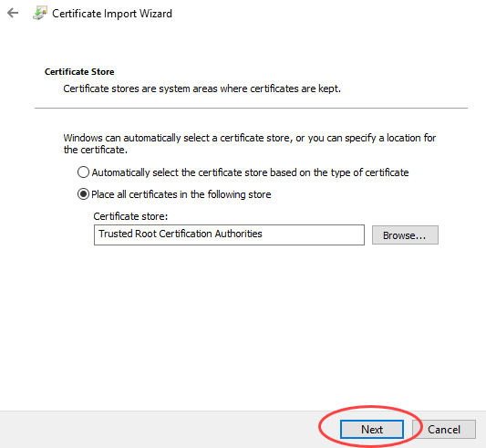Click the bold 'Certificate Store' heading
Image resolution: width=486 pixels, height=448 pixels.
pos(79,72)
